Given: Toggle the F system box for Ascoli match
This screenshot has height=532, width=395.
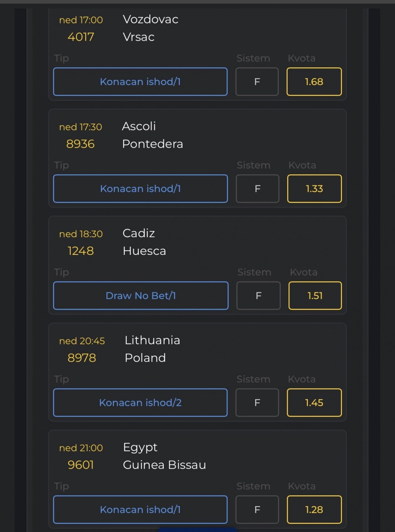Looking at the screenshot, I should (258, 189).
